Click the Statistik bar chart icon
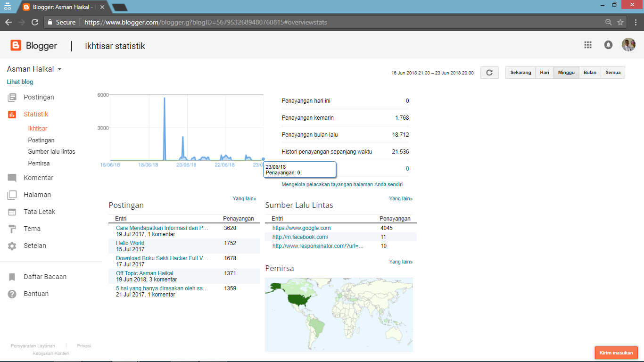644x362 pixels. click(12, 114)
